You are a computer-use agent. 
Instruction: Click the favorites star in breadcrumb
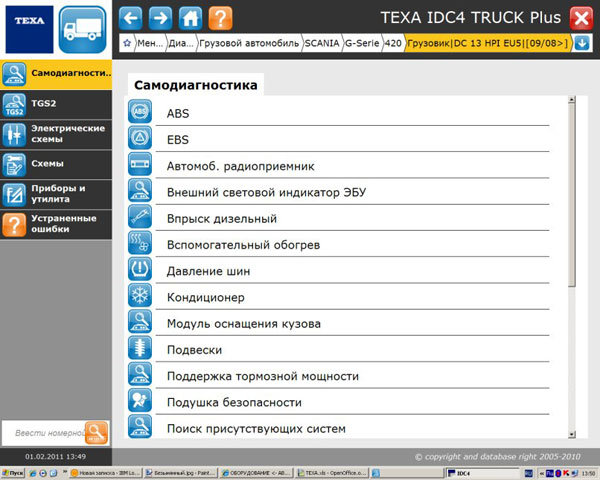coord(127,43)
